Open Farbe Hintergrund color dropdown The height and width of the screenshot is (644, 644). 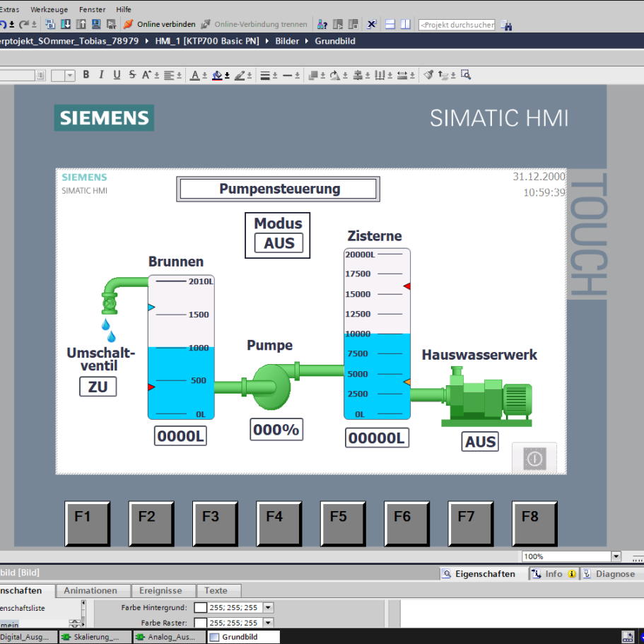click(268, 607)
